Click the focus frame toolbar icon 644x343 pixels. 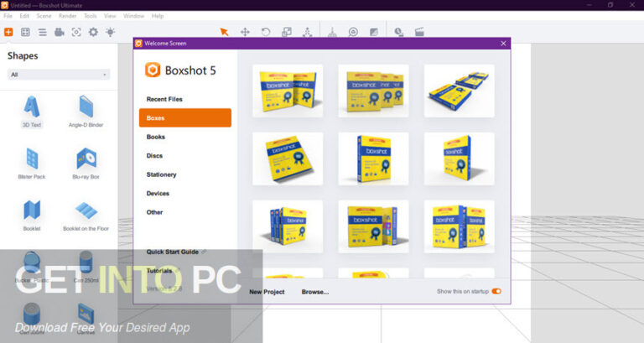coord(76,32)
